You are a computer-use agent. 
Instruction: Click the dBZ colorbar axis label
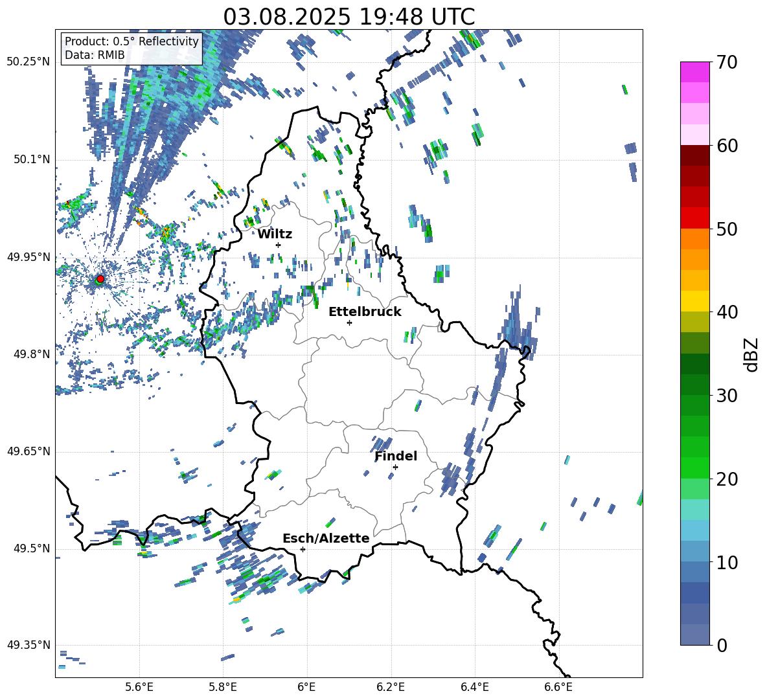click(x=751, y=354)
